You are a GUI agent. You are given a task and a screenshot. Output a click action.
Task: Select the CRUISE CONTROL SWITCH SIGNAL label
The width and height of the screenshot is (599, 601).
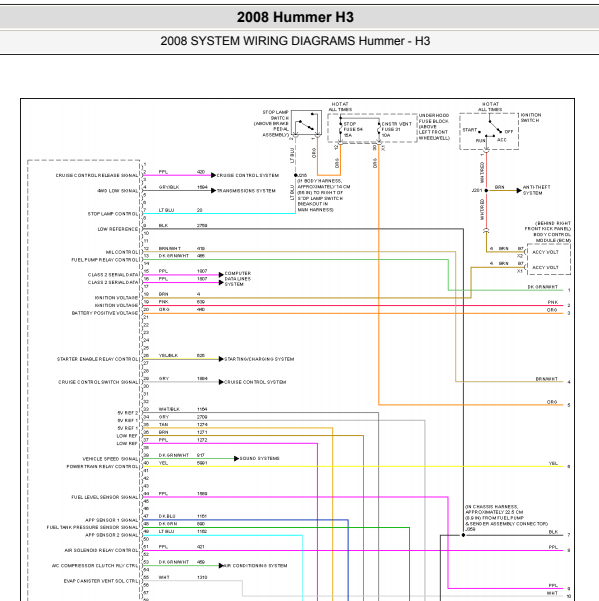point(98,382)
